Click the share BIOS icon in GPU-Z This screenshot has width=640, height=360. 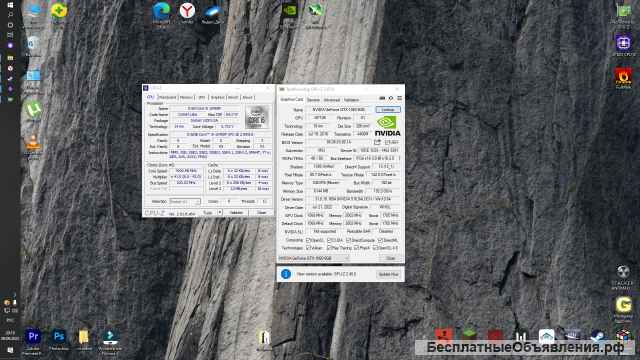pyautogui.click(x=377, y=142)
